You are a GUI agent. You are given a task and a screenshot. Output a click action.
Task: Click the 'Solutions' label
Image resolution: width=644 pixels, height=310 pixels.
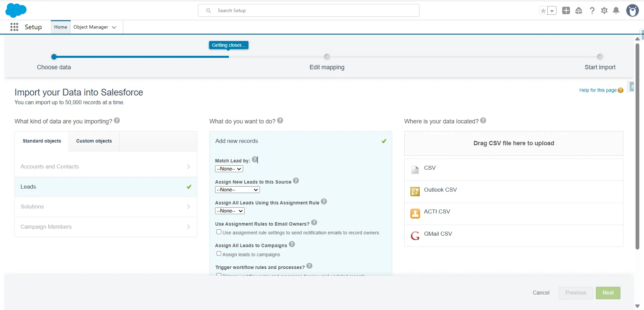click(32, 206)
